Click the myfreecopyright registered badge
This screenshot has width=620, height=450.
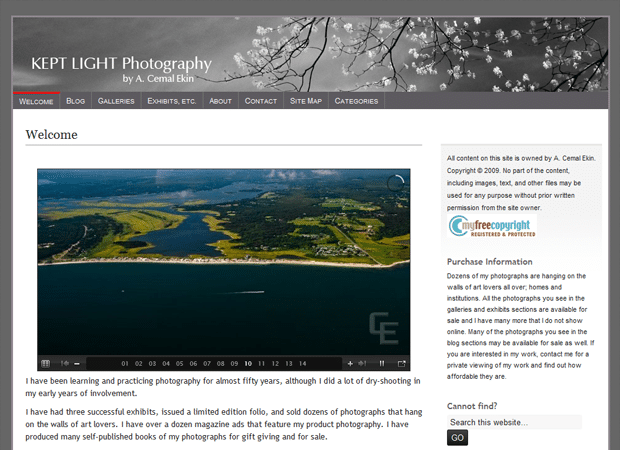tap(492, 226)
